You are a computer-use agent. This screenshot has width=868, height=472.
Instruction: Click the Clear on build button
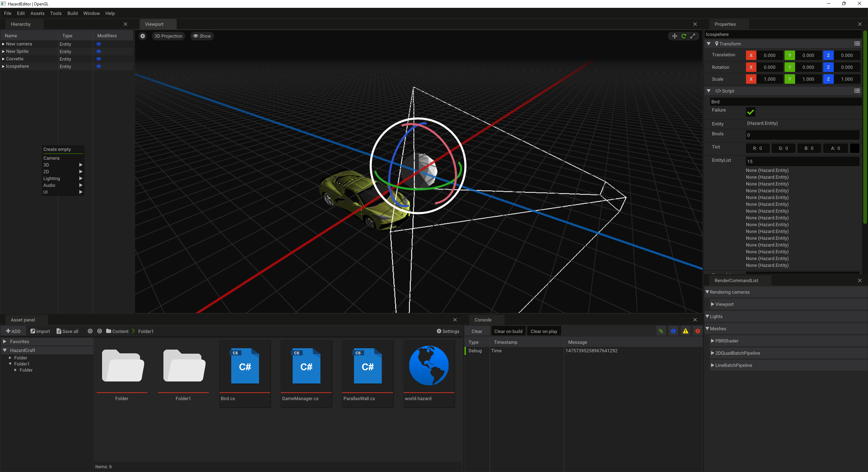[x=508, y=331]
